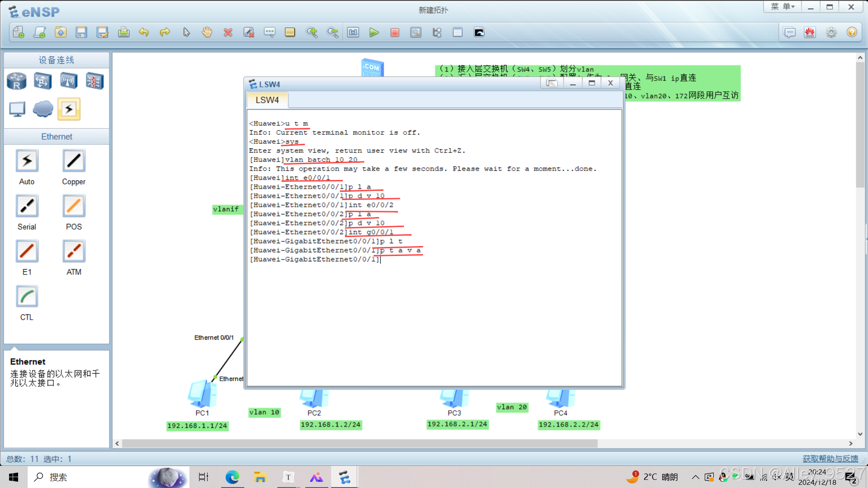Click the vlan 20 label on canvas
This screenshot has width=868, height=488.
point(512,407)
